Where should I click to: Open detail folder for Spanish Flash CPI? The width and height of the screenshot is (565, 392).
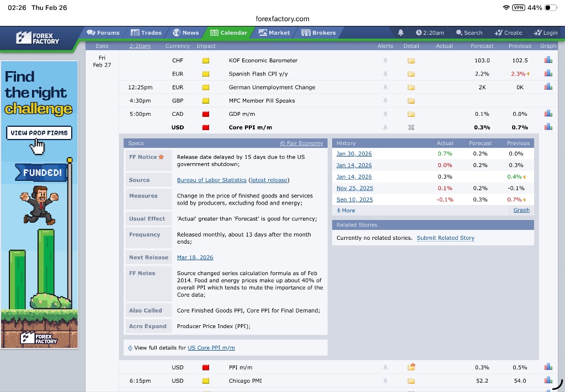(411, 74)
